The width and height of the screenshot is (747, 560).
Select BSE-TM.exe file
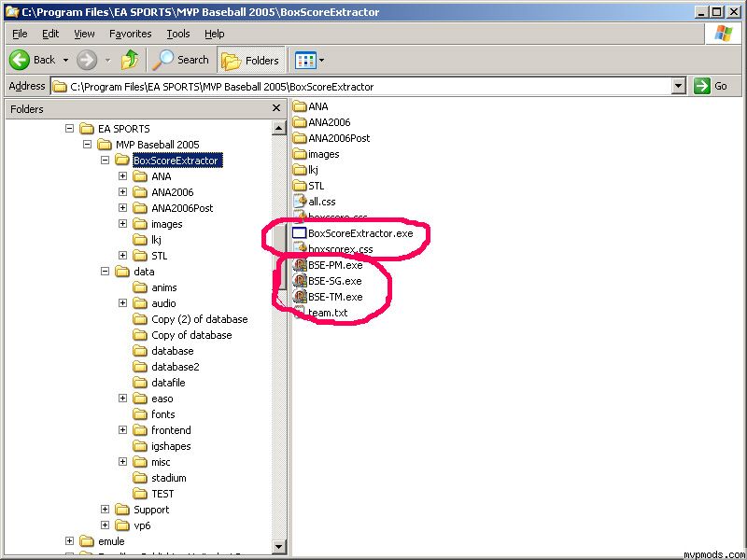click(x=328, y=297)
